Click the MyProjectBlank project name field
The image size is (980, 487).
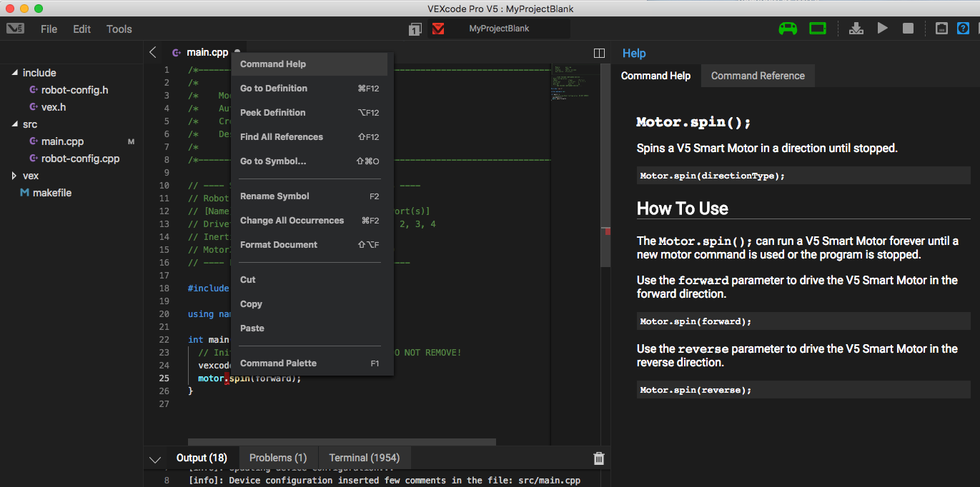point(499,29)
